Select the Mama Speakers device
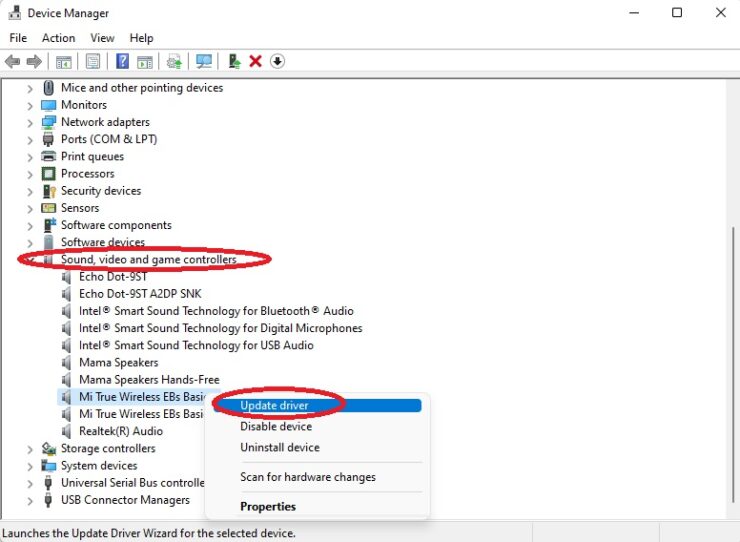The width and height of the screenshot is (740, 542). 118,363
